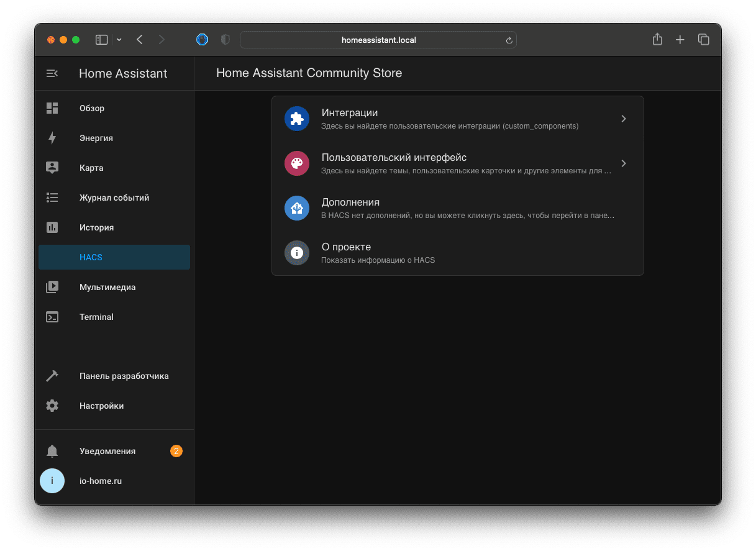
Task: Collapse the sidebar with the hamburger icon
Action: pyautogui.click(x=52, y=73)
